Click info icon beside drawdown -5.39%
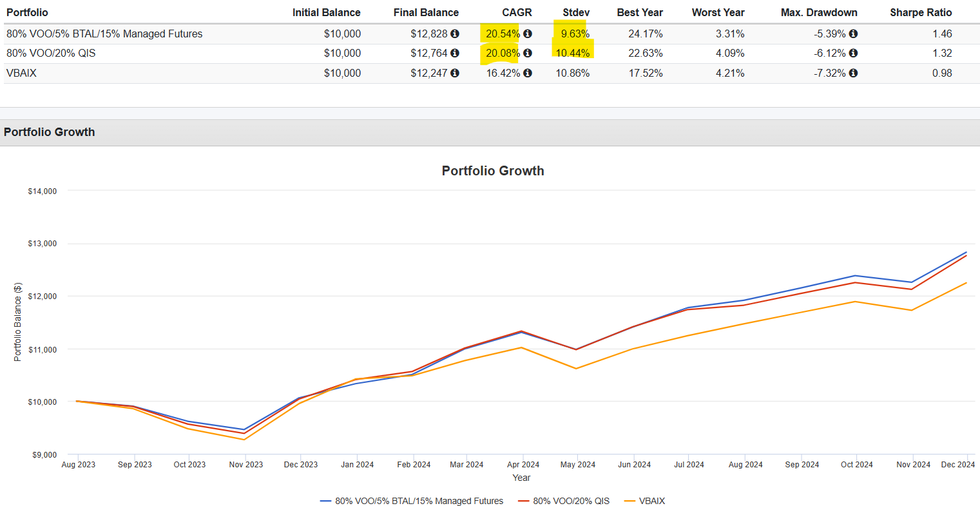Viewport: 980px width, 506px height. (853, 34)
